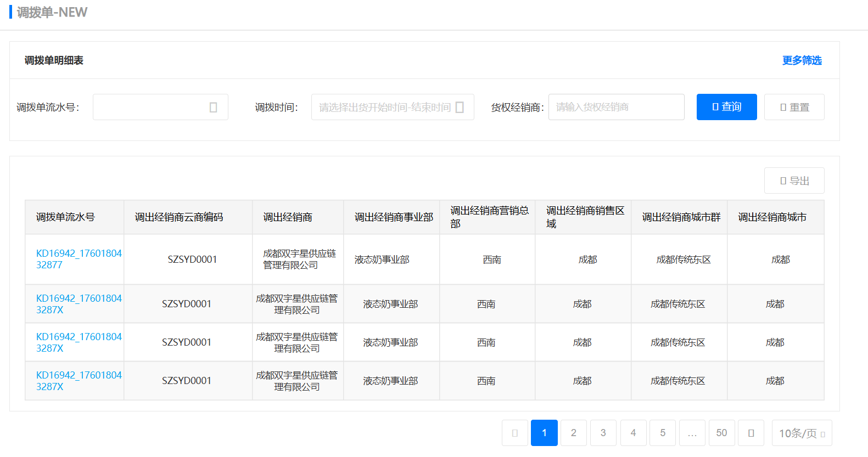Screen dimensions: 868x457
Task: Export the table using 导出
Action: [794, 180]
